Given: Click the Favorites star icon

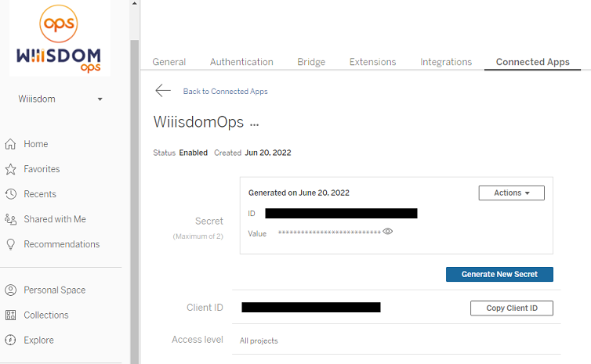Looking at the screenshot, I should point(10,169).
